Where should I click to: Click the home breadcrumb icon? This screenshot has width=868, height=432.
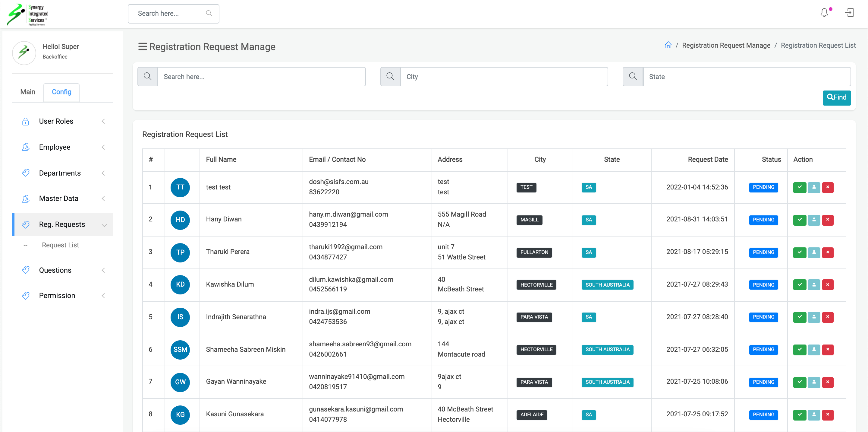coord(668,45)
